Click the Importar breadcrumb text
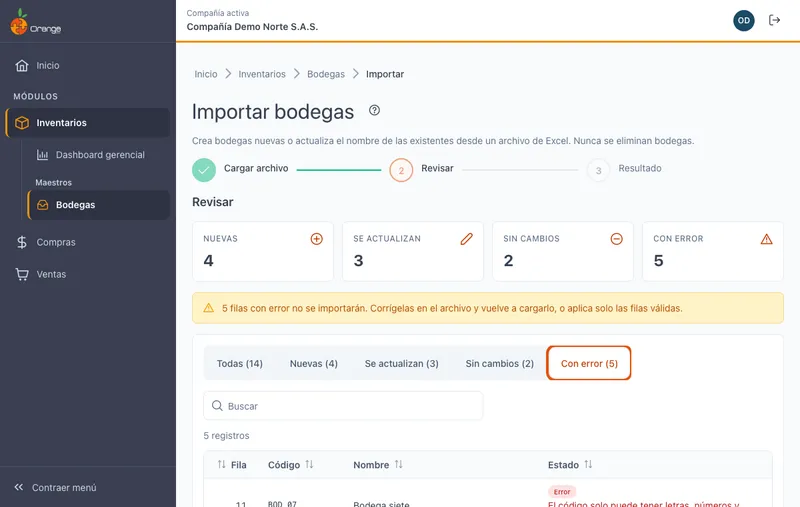This screenshot has width=800, height=507. (385, 74)
